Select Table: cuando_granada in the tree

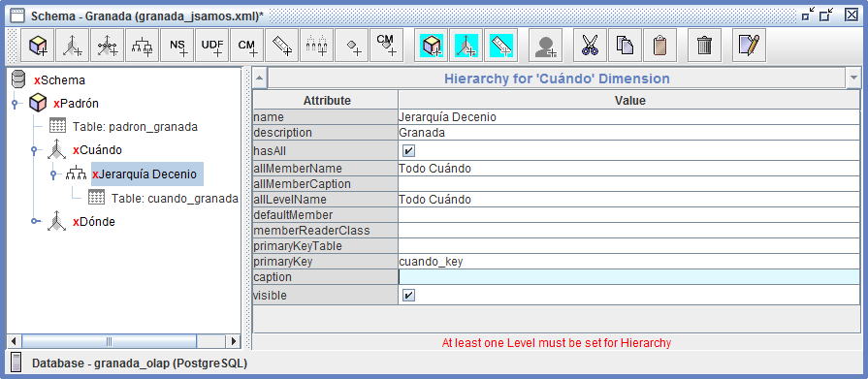175,198
